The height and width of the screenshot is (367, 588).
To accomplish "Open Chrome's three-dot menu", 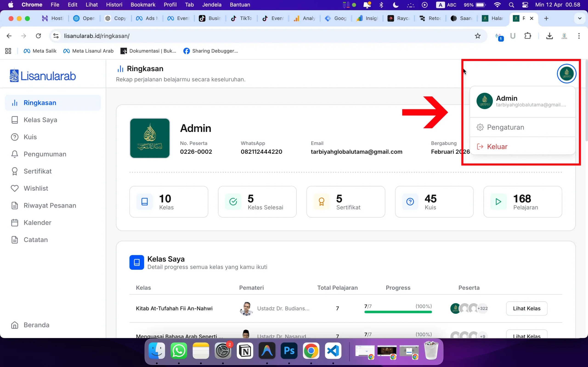I will tap(579, 36).
